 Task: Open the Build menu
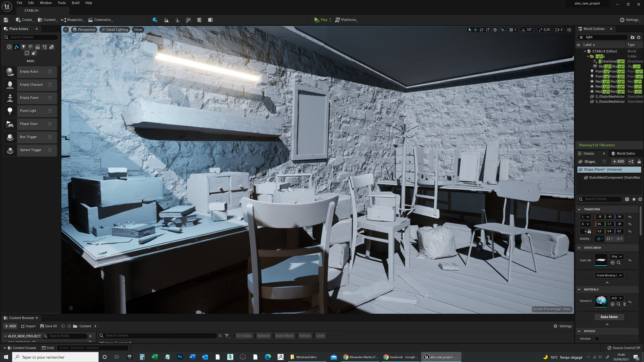[x=75, y=3]
